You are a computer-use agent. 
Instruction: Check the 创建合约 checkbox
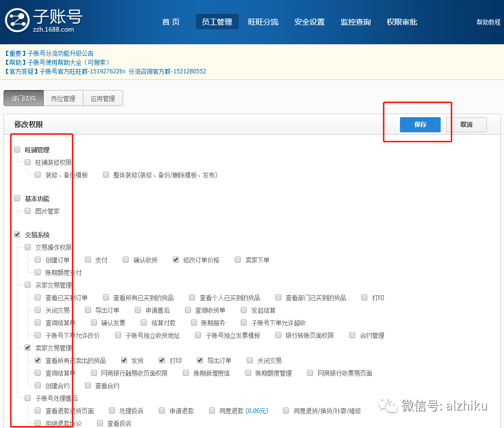pyautogui.click(x=38, y=385)
